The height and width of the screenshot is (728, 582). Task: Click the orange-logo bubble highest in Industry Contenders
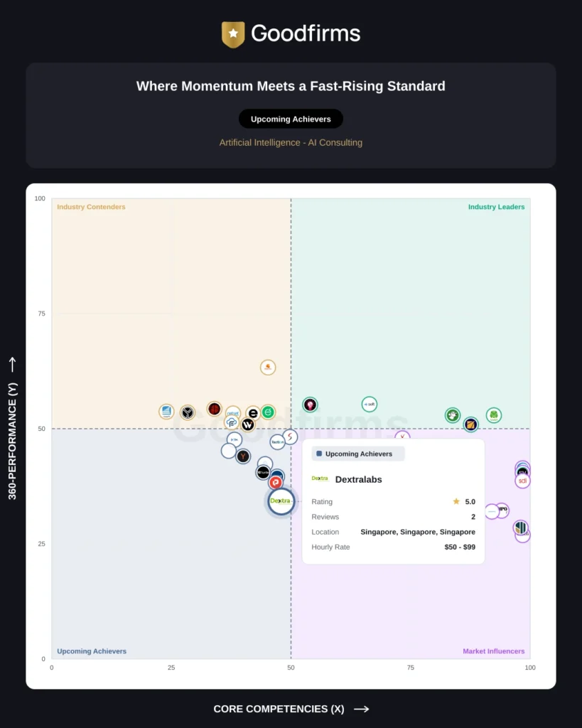pos(268,368)
